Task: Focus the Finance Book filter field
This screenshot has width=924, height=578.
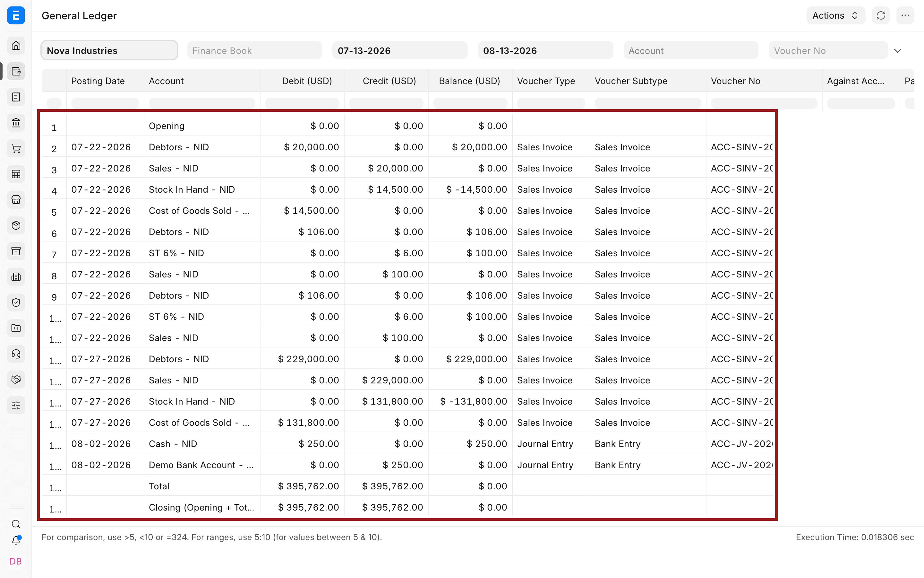Action: pyautogui.click(x=255, y=50)
